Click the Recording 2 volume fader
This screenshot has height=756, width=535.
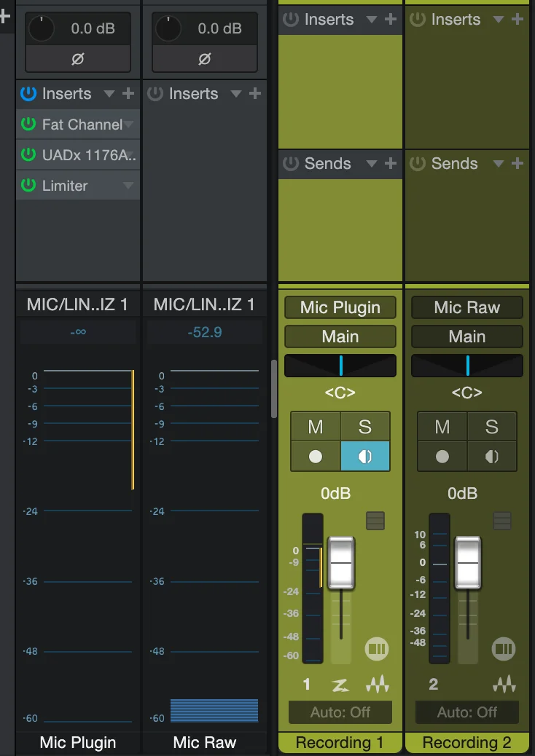[468, 563]
